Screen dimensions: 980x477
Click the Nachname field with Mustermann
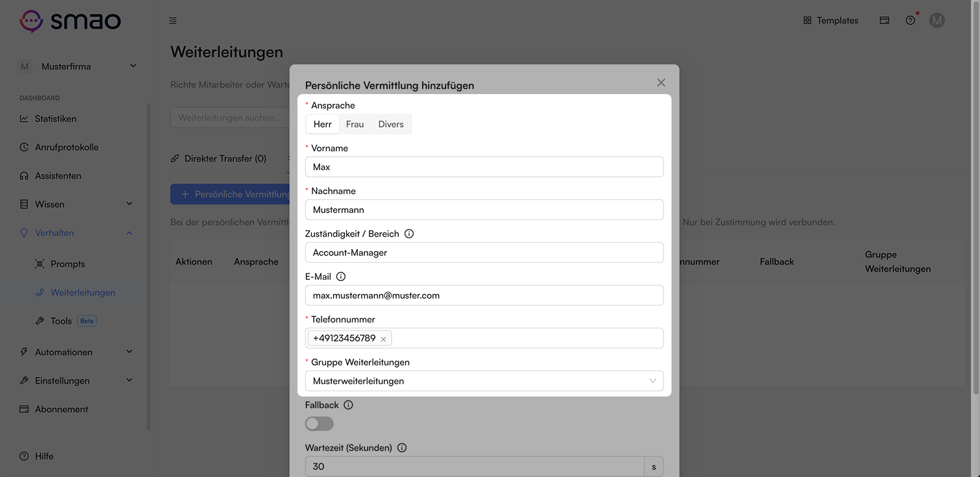[484, 210]
